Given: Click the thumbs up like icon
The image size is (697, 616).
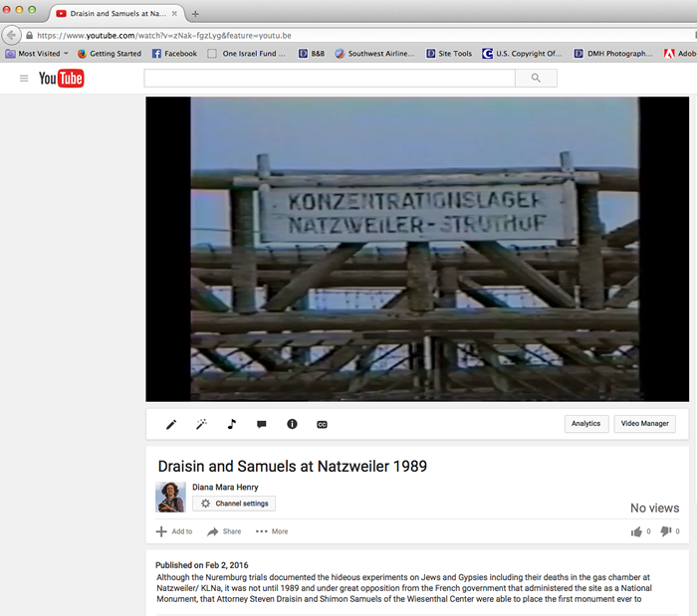Looking at the screenshot, I should pyautogui.click(x=636, y=531).
